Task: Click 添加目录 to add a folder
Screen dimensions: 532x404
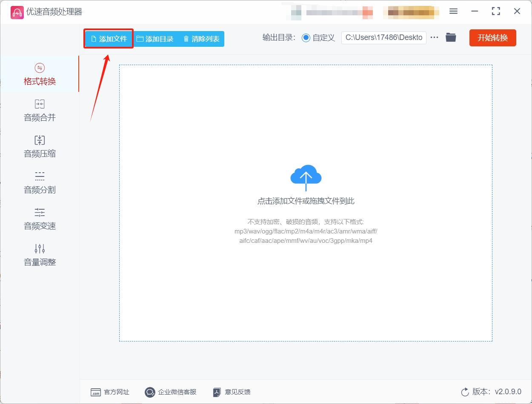Action: (155, 38)
